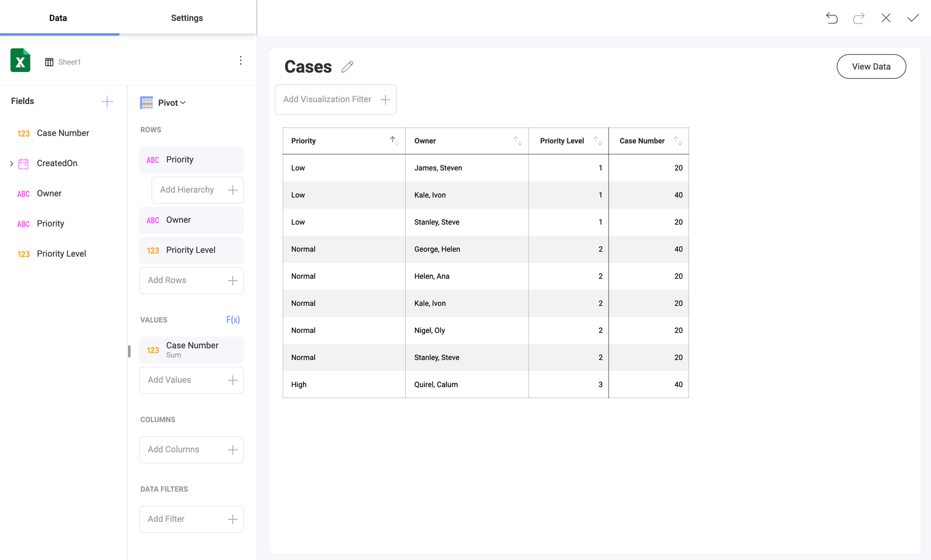
Task: Click the panel resize handle
Action: tap(129, 351)
